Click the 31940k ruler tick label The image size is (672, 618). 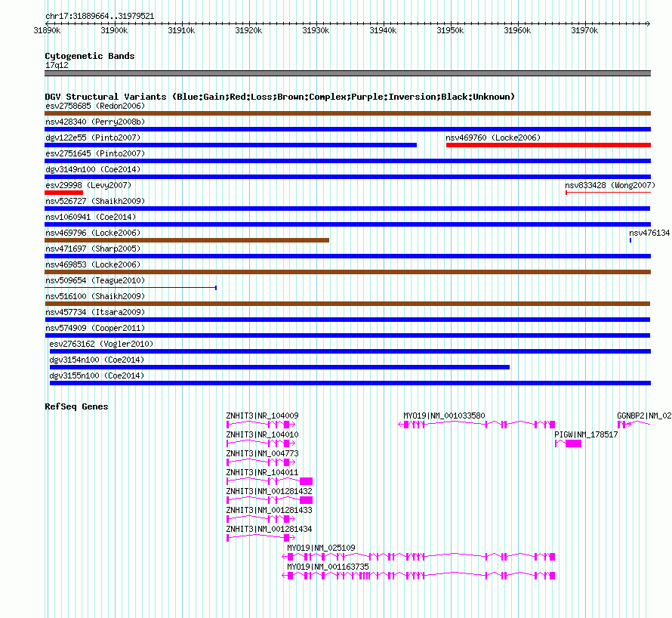[x=383, y=31]
